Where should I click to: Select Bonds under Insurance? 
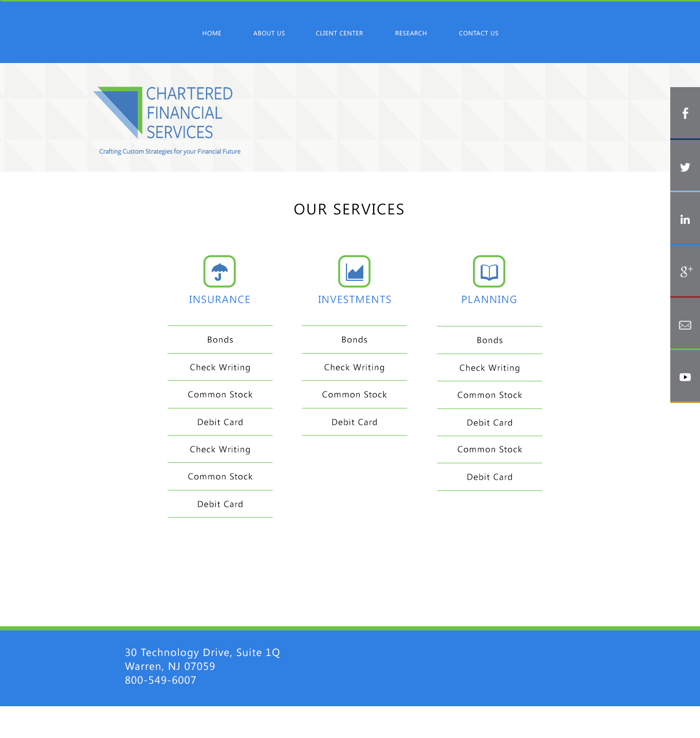(219, 339)
